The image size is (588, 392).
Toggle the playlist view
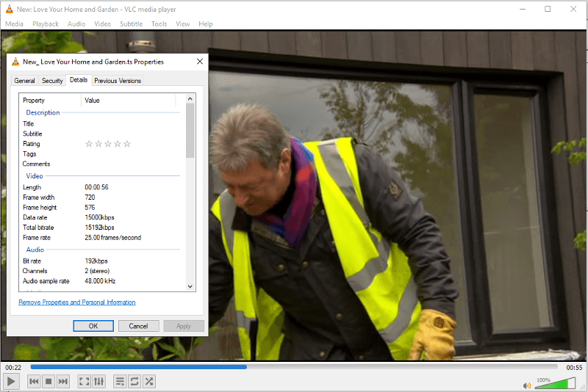pyautogui.click(x=120, y=382)
